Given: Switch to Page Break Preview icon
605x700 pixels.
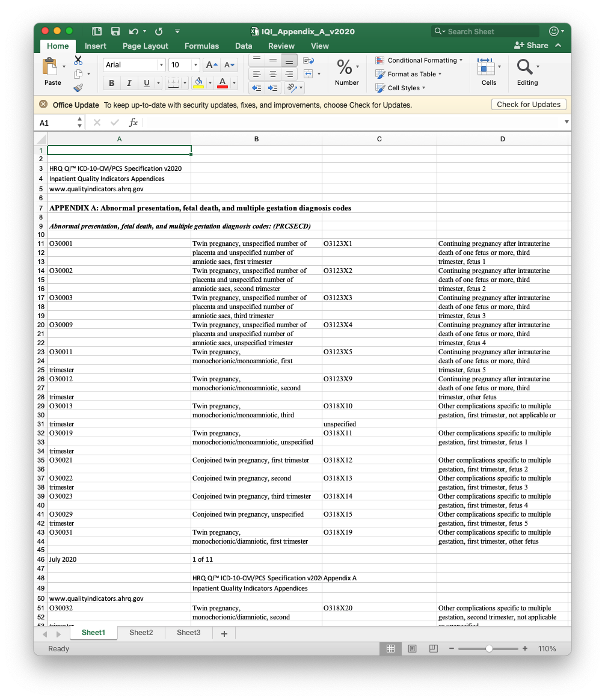Looking at the screenshot, I should [434, 649].
